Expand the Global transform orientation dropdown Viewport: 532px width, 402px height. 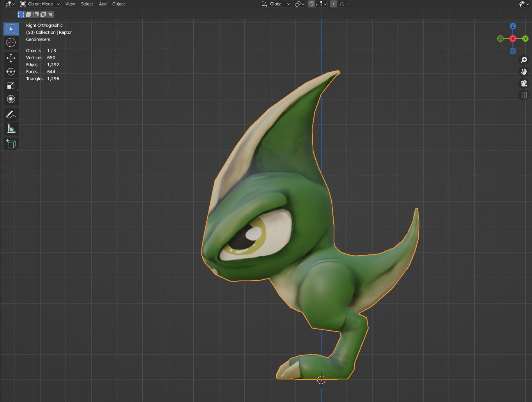pyautogui.click(x=276, y=4)
